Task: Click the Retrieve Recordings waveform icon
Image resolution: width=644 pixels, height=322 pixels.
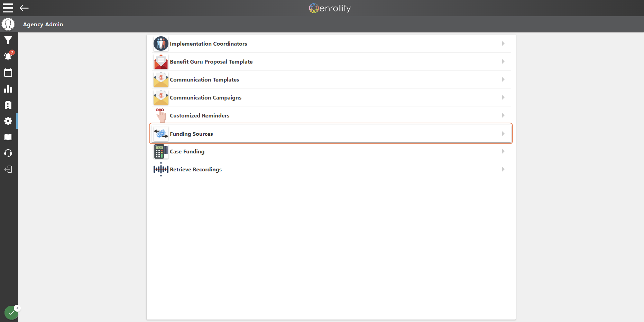Action: (161, 169)
